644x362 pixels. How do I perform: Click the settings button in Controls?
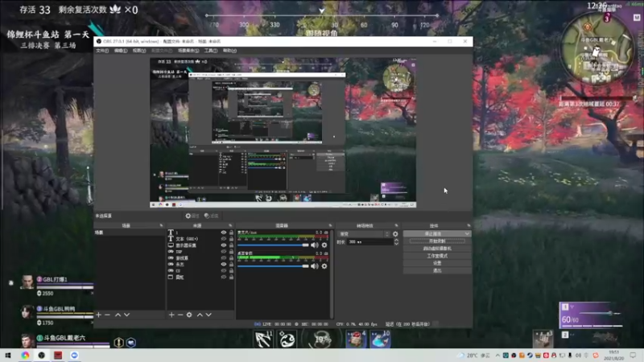(437, 263)
